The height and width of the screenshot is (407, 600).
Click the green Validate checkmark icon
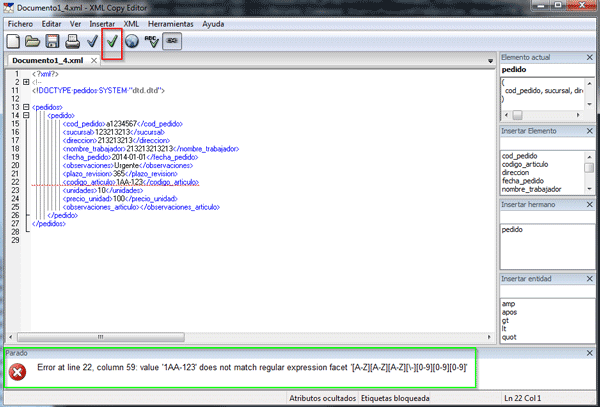pyautogui.click(x=112, y=42)
